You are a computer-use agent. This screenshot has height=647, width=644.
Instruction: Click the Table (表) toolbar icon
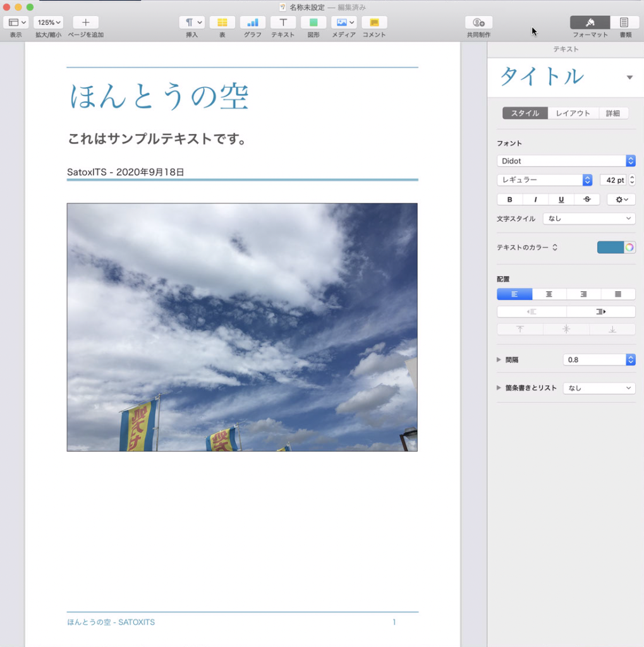(x=222, y=23)
